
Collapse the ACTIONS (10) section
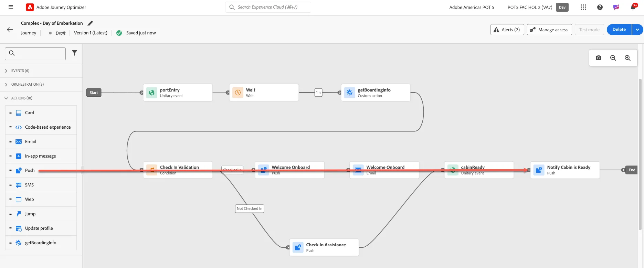(x=41, y=98)
